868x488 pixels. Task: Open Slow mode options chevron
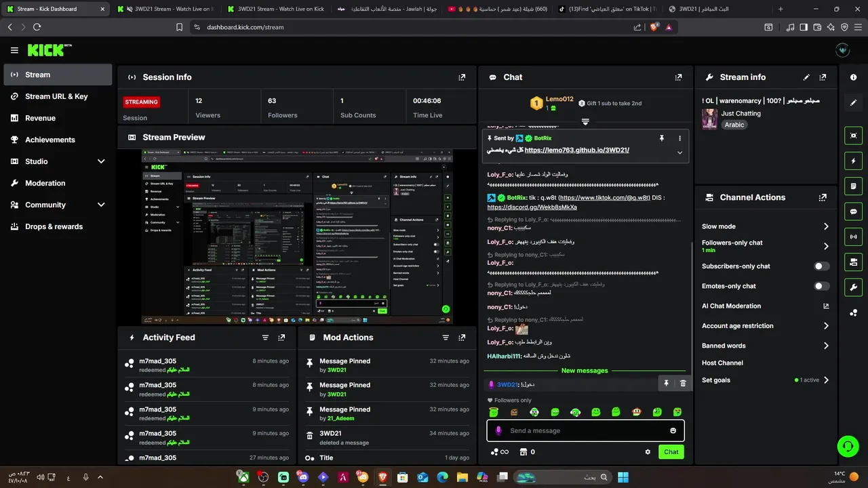click(x=826, y=226)
